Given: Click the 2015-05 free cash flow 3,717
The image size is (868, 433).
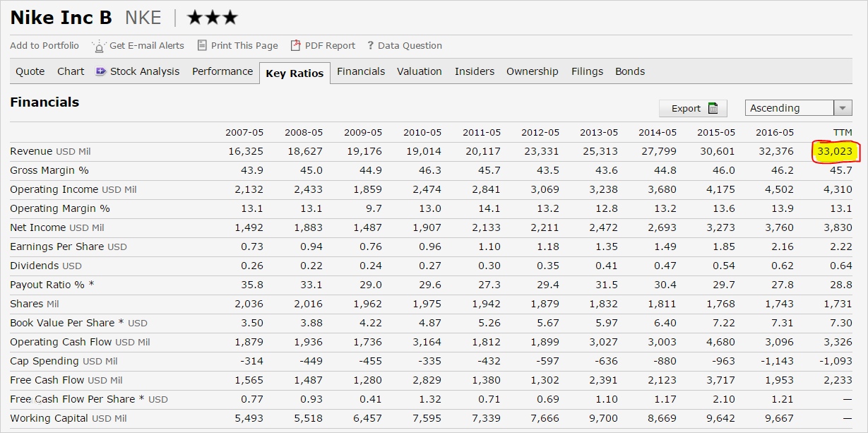Looking at the screenshot, I should [x=720, y=380].
